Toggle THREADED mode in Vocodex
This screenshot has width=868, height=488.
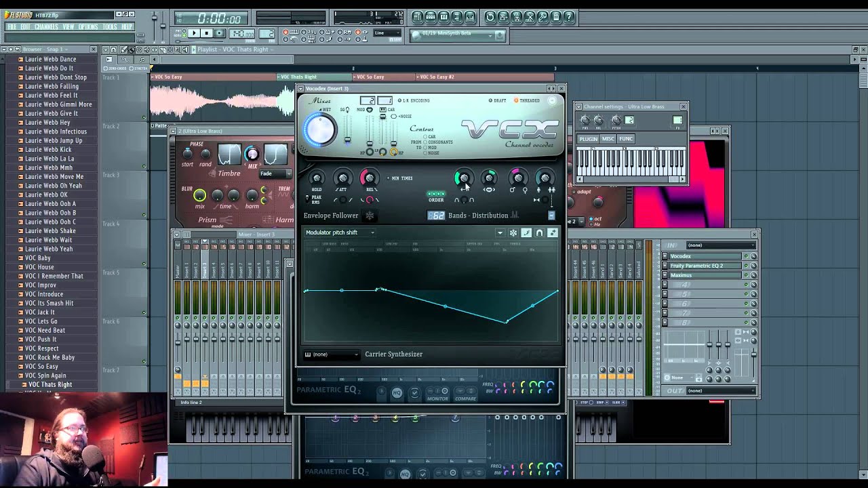pyautogui.click(x=527, y=100)
